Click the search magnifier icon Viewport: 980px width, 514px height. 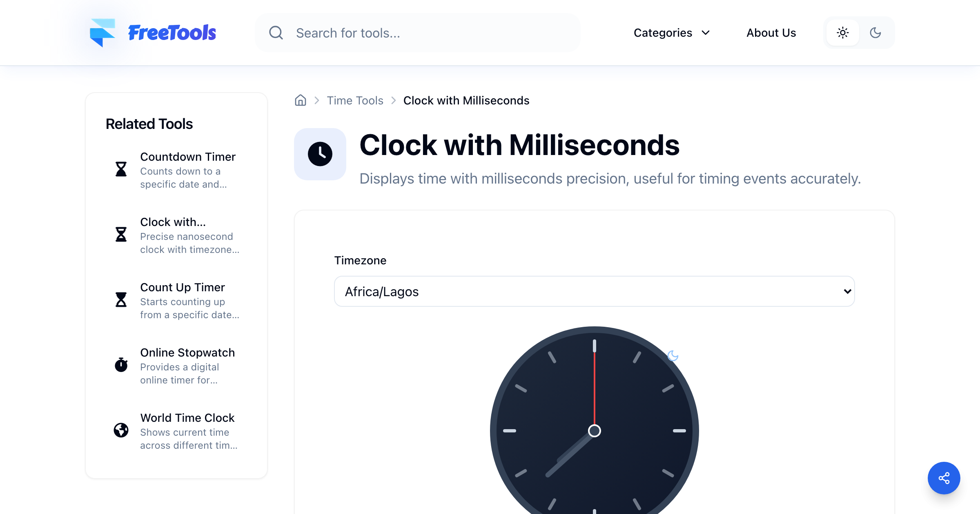tap(276, 33)
